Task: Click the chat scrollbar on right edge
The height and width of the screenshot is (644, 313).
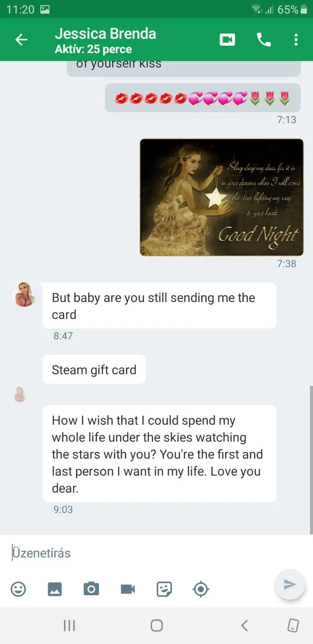Action: (311, 458)
